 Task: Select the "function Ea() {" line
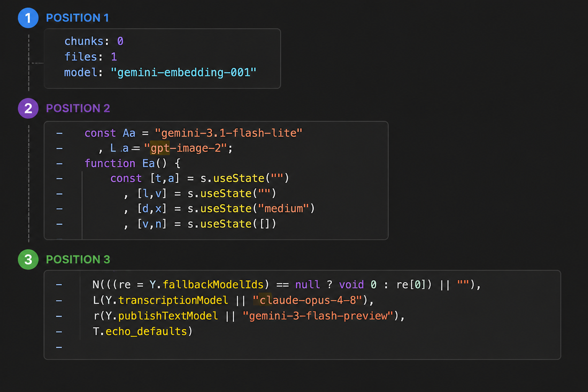[x=132, y=163]
